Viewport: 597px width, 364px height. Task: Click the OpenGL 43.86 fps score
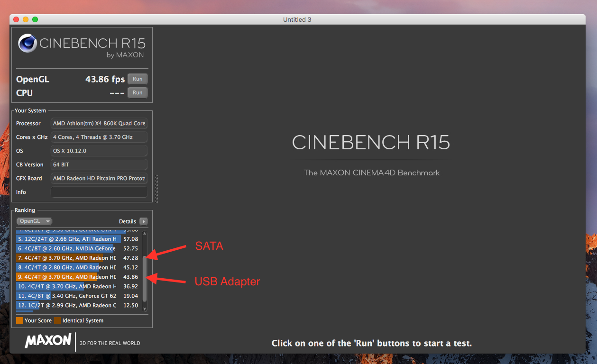coord(105,79)
